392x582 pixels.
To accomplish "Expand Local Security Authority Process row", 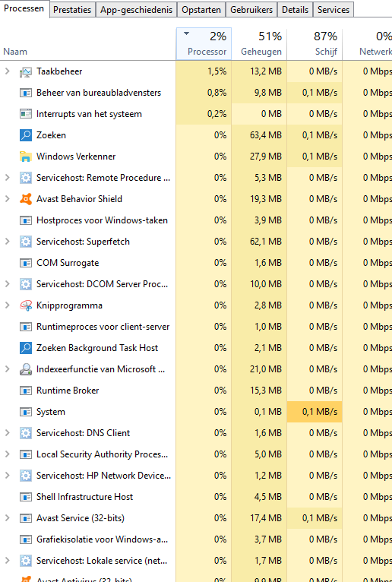I will (x=7, y=454).
